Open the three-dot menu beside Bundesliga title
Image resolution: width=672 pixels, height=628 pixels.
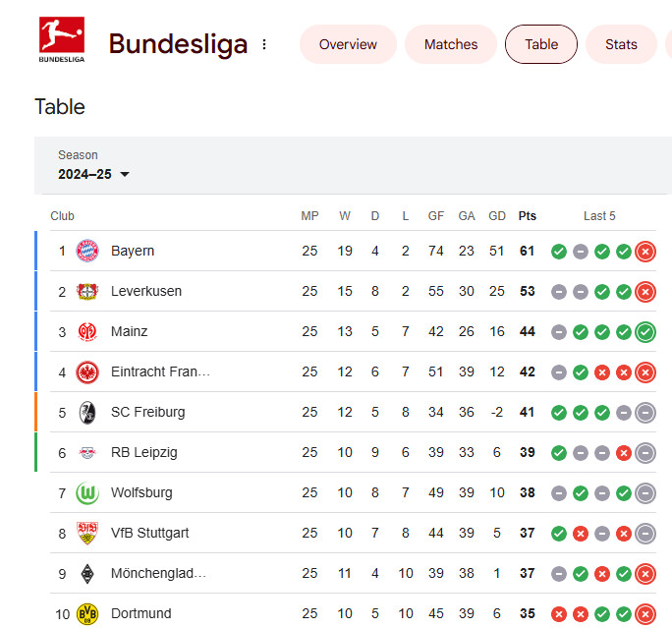click(264, 44)
